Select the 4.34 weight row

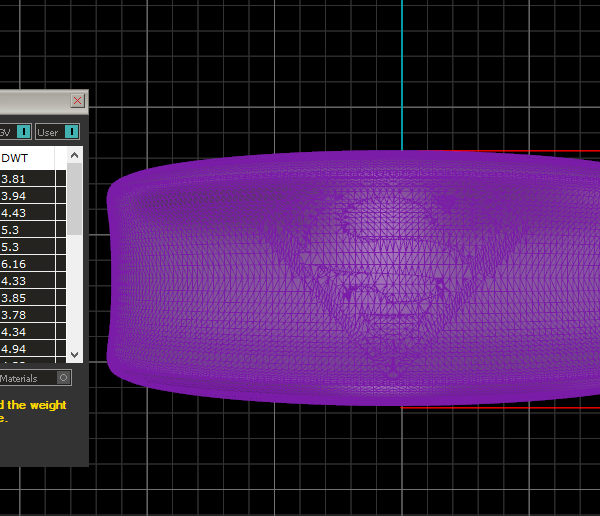pos(32,332)
